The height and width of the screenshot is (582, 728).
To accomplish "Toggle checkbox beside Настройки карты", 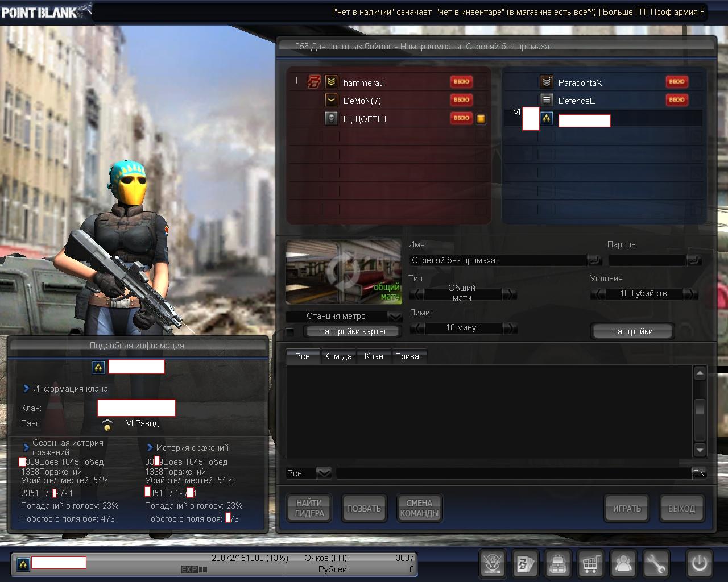I will pos(290,332).
